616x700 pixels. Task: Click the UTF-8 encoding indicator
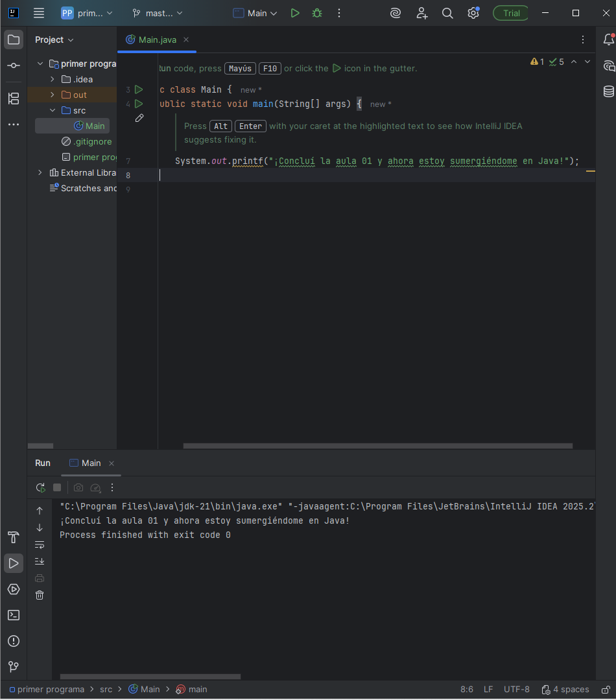pyautogui.click(x=517, y=690)
